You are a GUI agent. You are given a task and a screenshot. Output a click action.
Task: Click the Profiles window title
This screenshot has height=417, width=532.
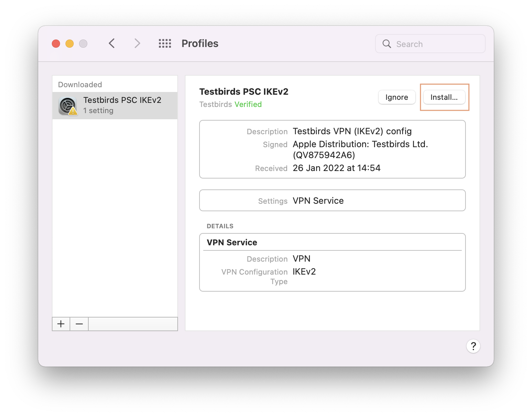click(200, 44)
